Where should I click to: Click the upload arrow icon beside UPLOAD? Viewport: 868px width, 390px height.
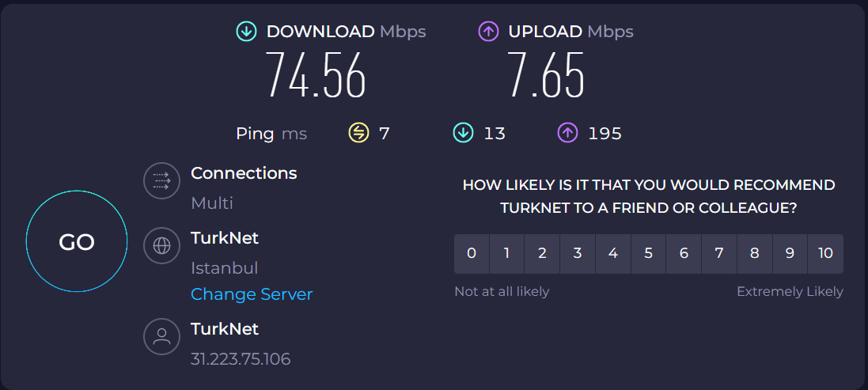(x=488, y=32)
